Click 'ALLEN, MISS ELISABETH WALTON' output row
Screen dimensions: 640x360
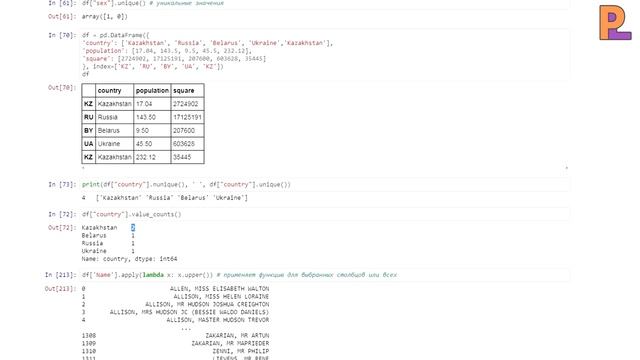pyautogui.click(x=176, y=289)
